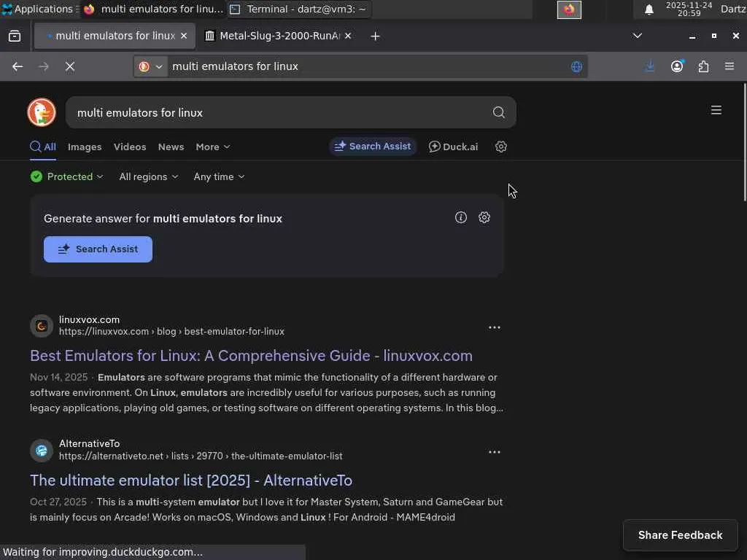747x560 pixels.
Task: Switch to News results tab
Action: [x=171, y=147]
